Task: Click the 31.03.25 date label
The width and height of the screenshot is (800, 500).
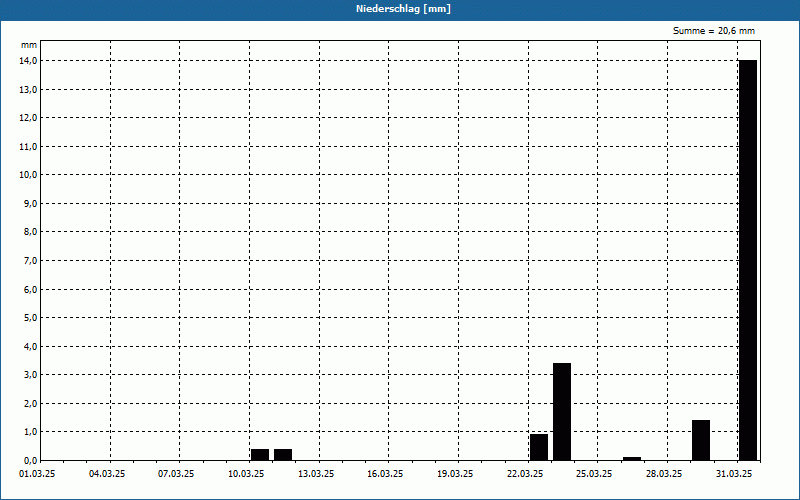Action: 734,474
